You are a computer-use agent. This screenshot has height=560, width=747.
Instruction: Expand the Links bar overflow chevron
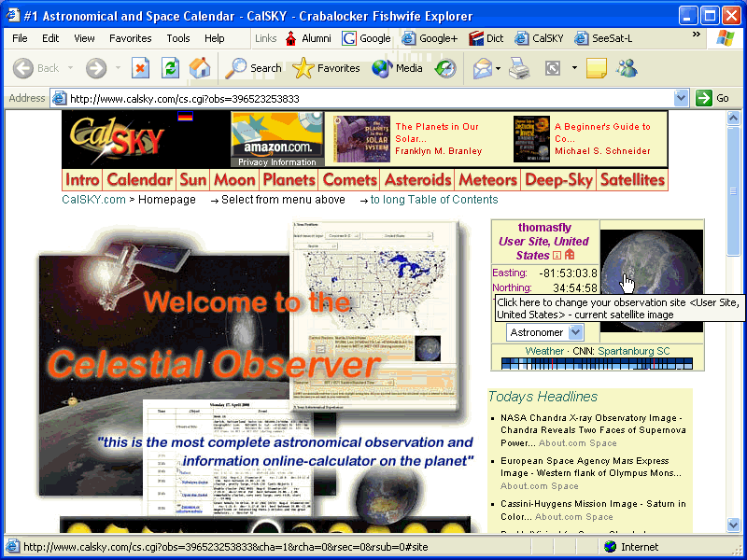pyautogui.click(x=697, y=35)
